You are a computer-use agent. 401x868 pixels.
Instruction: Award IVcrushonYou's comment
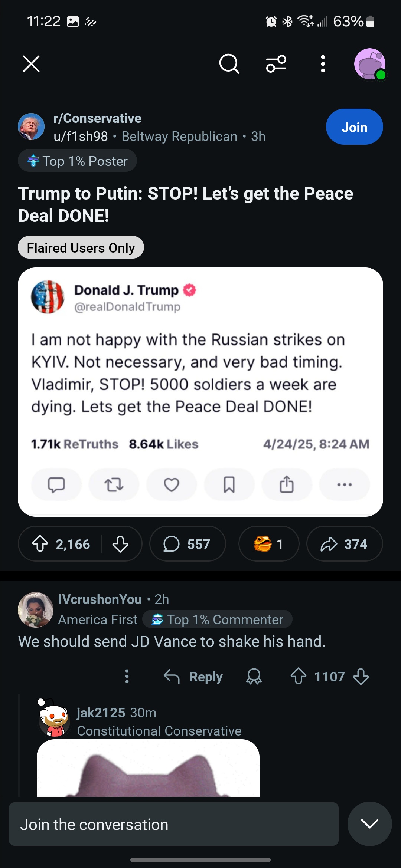[254, 677]
